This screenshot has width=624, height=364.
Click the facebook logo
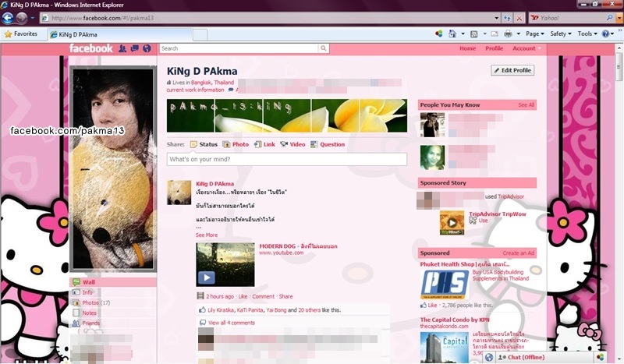click(91, 48)
